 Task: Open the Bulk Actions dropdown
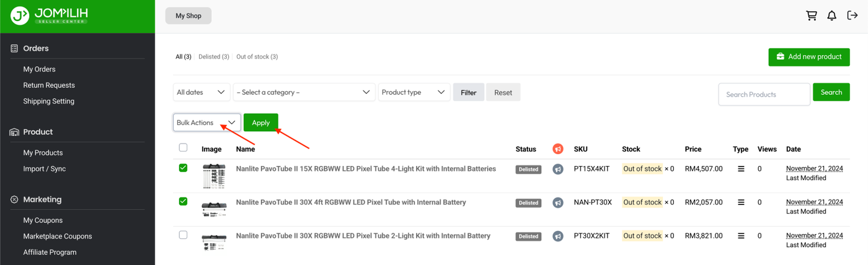tap(206, 123)
